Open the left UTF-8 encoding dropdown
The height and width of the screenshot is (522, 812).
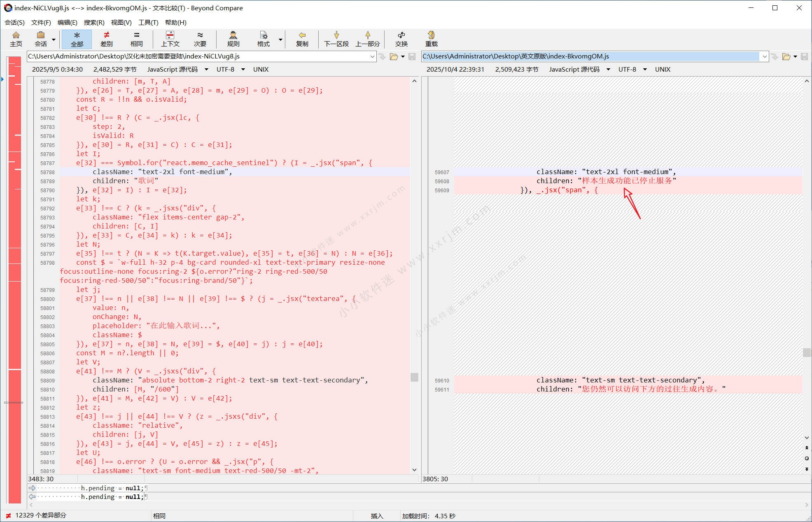coord(243,69)
